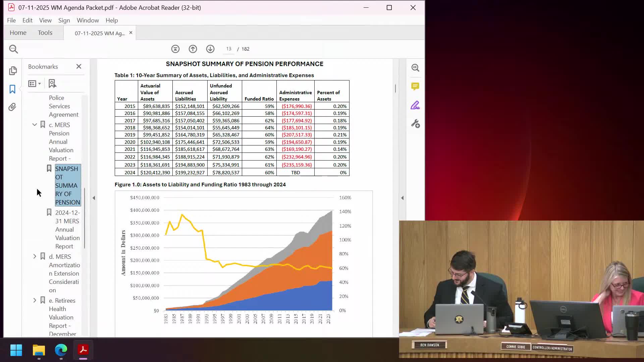Collapse the c. MERS Pension bookmark
The width and height of the screenshot is (644, 362).
[x=35, y=125]
